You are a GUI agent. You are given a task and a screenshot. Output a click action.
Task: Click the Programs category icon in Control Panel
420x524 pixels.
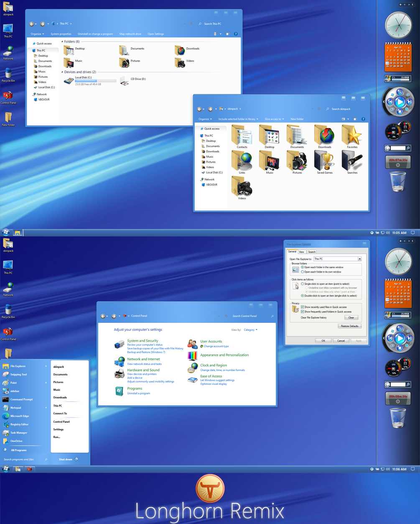[120, 391]
